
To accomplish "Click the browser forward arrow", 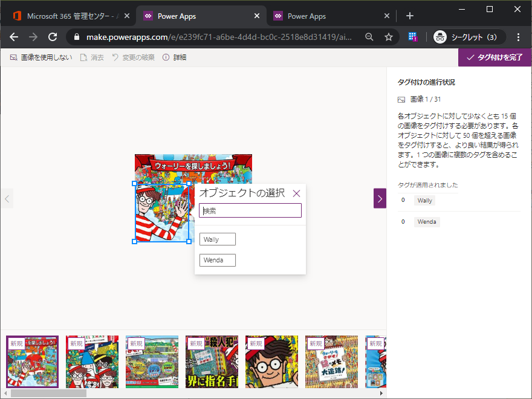I will click(x=33, y=37).
